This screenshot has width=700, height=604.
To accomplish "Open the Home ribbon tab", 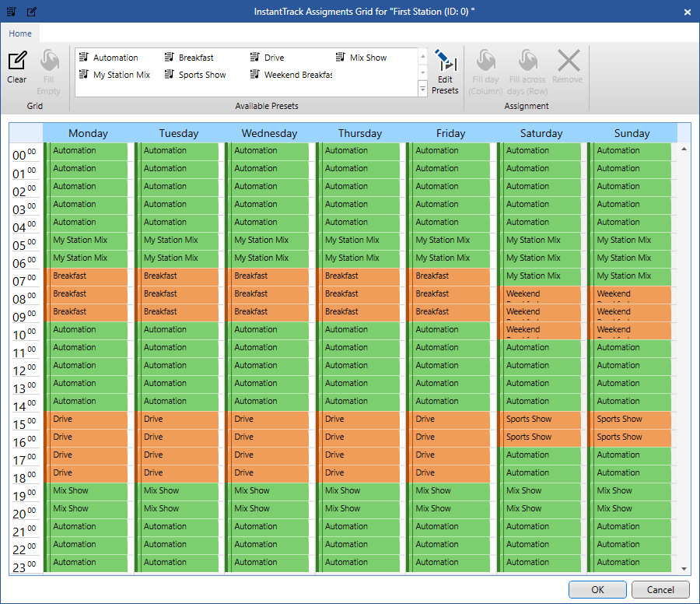I will [x=20, y=33].
